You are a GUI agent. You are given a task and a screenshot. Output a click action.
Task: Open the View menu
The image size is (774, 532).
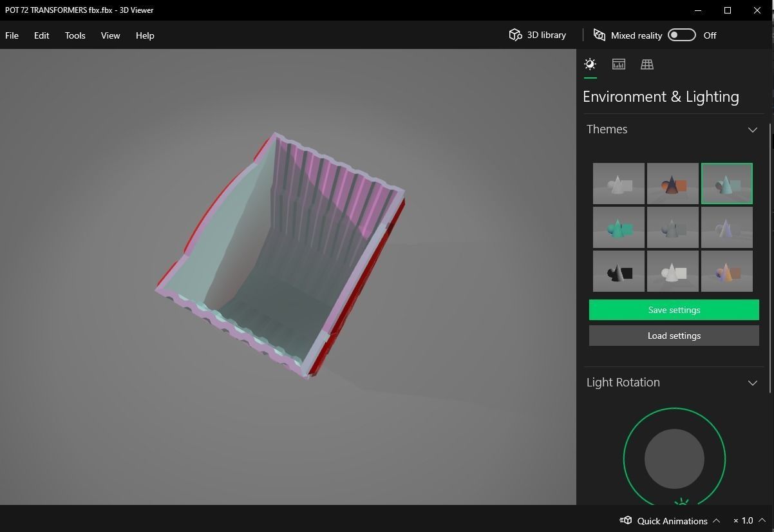pos(110,35)
